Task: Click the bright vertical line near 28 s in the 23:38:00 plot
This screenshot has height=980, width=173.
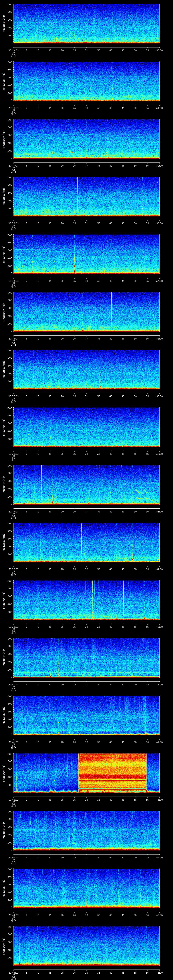Action: [81, 542]
